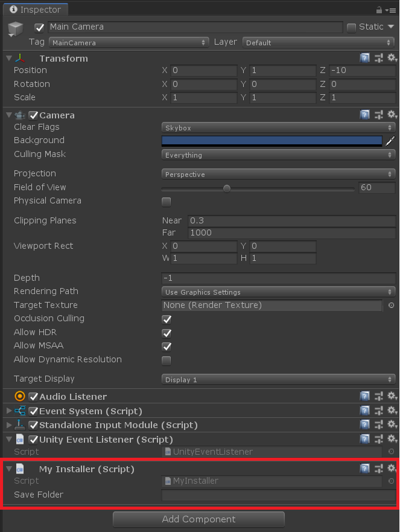
Task: Enable the Static checkbox
Action: pos(352,28)
